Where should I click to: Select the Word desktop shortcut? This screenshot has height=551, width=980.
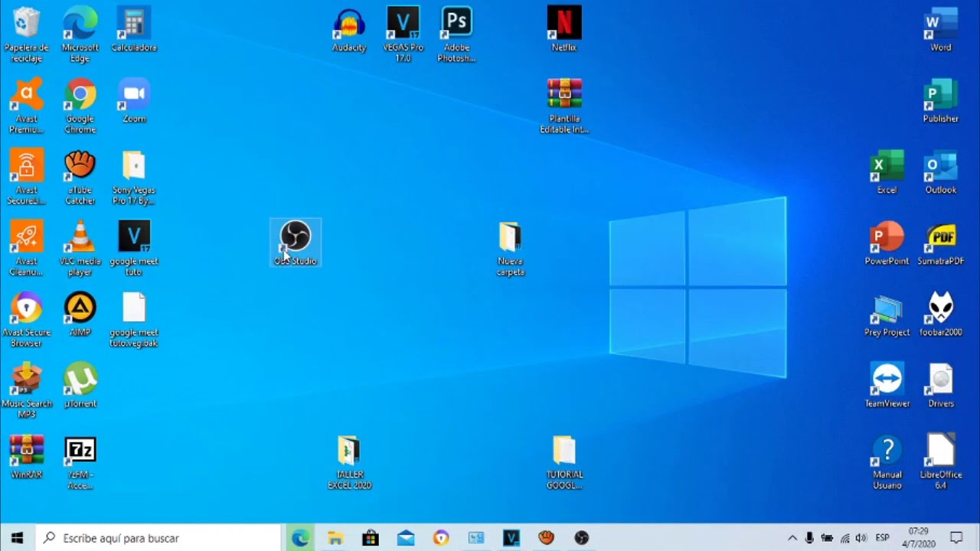pyautogui.click(x=941, y=31)
